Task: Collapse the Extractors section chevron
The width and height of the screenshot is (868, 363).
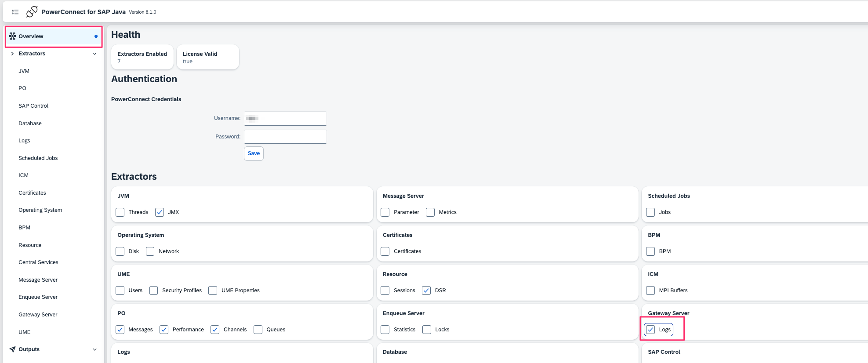Action: tap(94, 54)
